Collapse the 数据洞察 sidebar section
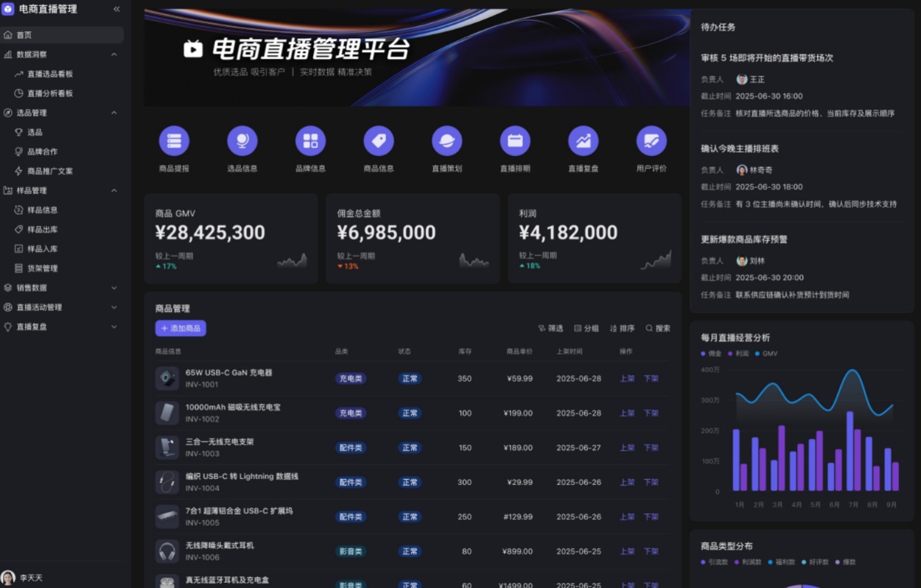Image resolution: width=921 pixels, height=588 pixels. pos(114,55)
